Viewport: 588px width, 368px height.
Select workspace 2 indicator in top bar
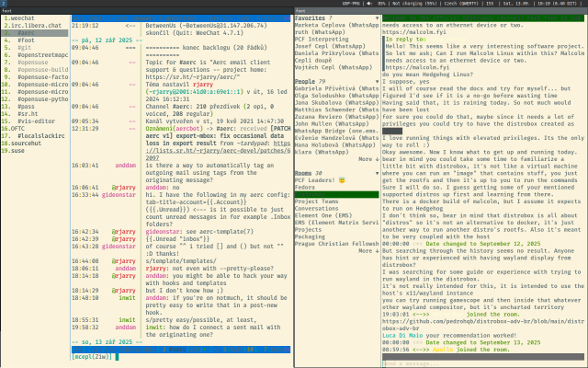point(4,4)
